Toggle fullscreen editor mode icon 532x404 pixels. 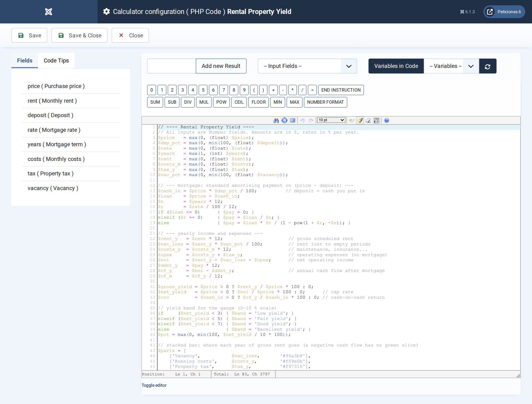[x=292, y=120]
